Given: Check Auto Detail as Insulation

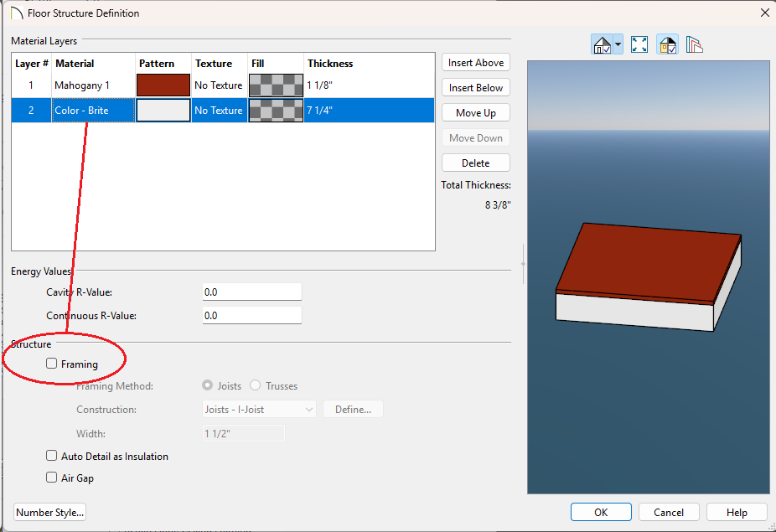Looking at the screenshot, I should pos(52,457).
